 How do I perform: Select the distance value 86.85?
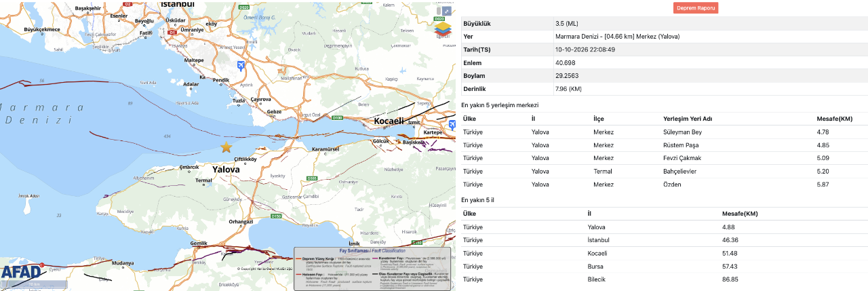click(730, 279)
